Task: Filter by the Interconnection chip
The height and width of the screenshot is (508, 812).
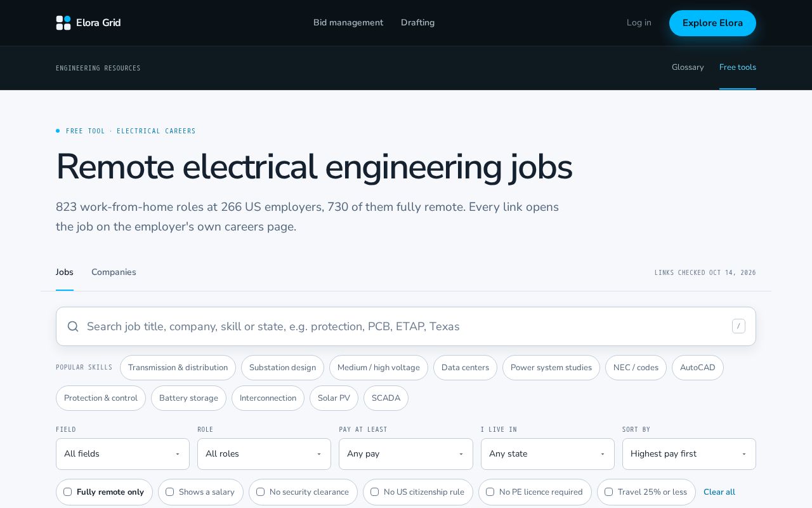Action: coord(268,398)
